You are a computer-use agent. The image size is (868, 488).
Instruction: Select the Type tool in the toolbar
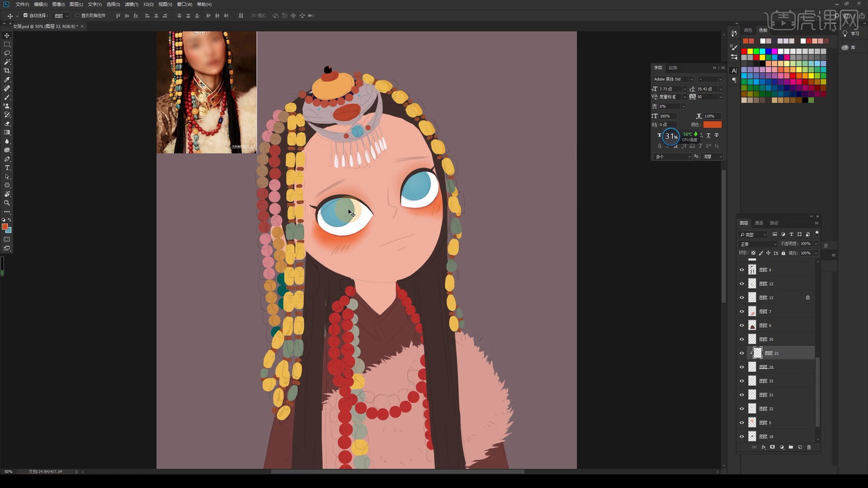pos(7,168)
